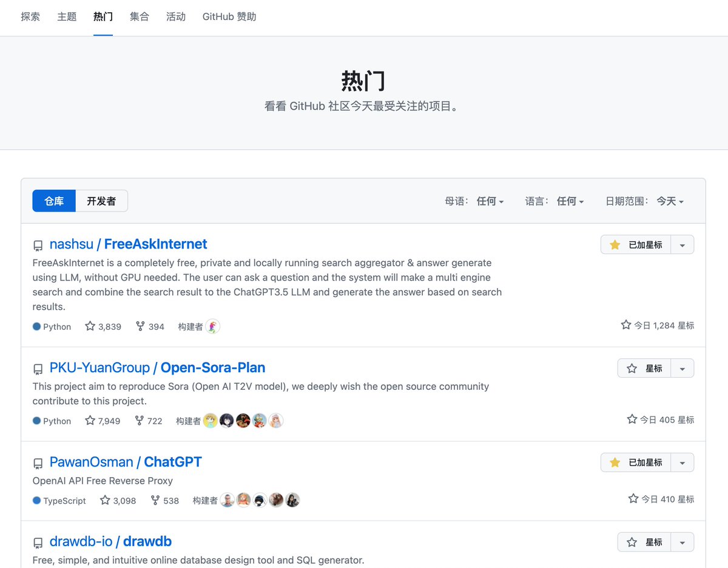728x568 pixels.
Task: Click the 今日 405 星标 text
Action: click(661, 419)
